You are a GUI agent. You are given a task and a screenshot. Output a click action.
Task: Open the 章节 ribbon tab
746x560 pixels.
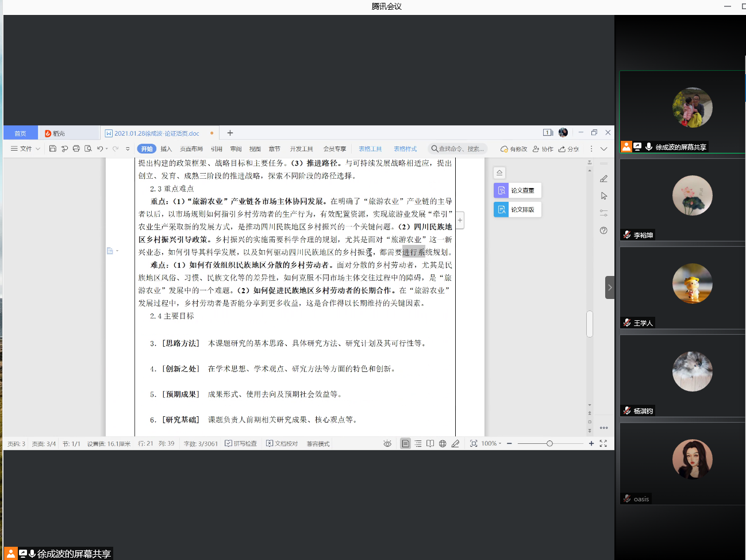click(275, 149)
